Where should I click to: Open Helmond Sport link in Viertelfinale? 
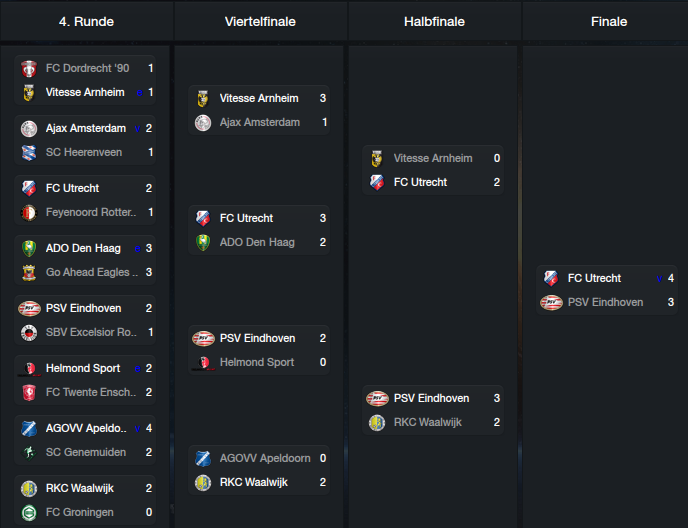257,363
